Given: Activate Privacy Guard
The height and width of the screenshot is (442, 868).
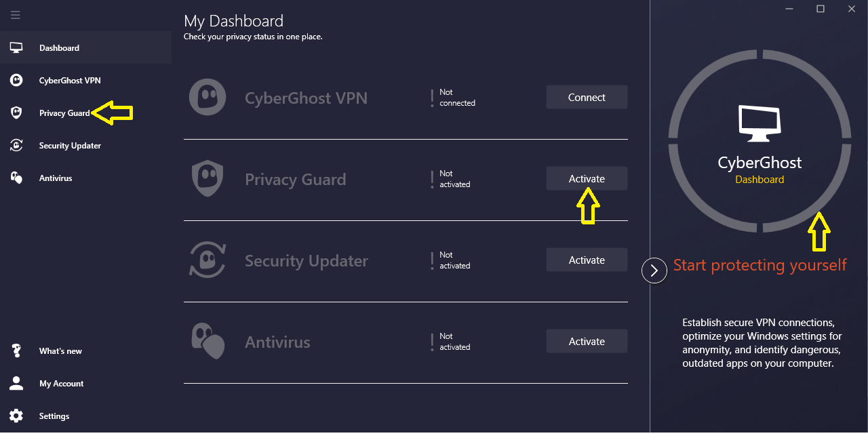Looking at the screenshot, I should [587, 178].
